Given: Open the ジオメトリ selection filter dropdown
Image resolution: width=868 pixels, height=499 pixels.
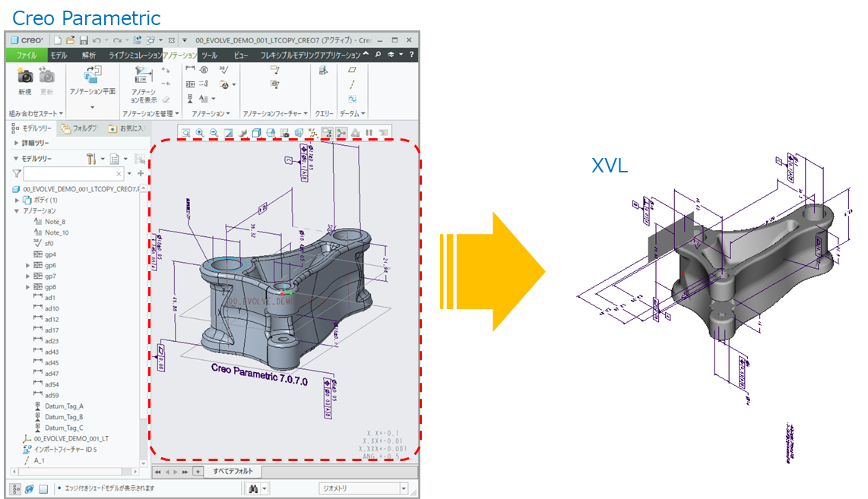Looking at the screenshot, I should (404, 488).
